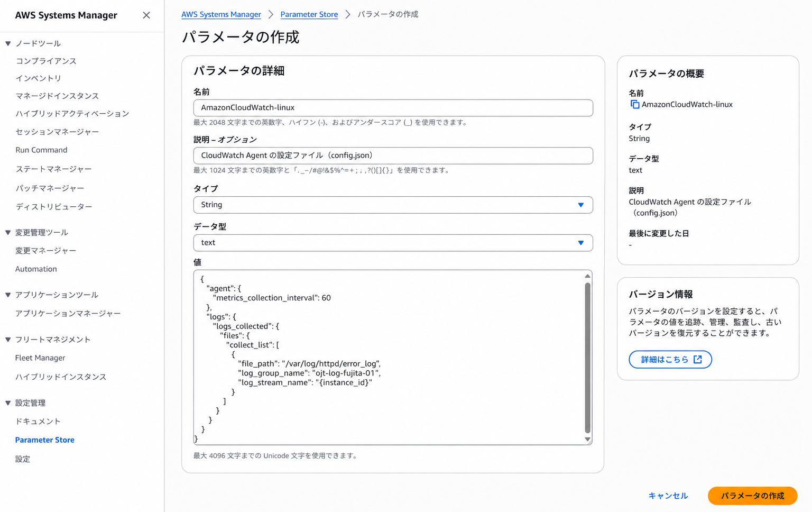Open ステートマネージャー
812x512 pixels.
pos(53,169)
